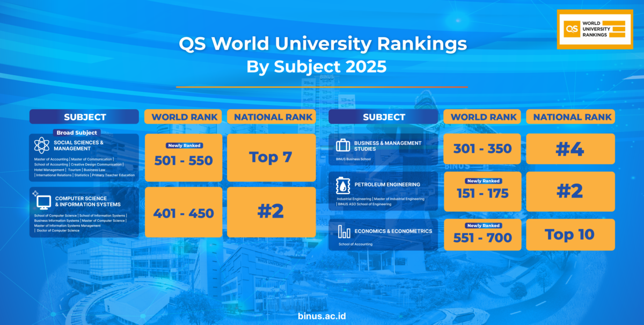Click the briefcase icon for Business & Management Studies
Viewport: 644px width, 325px height.
342,146
